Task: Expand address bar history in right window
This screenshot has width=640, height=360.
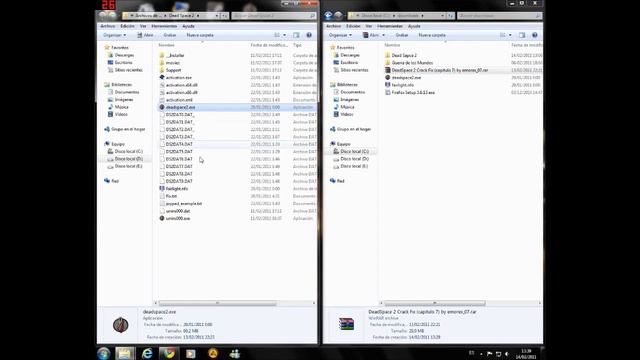Action: click(x=442, y=16)
